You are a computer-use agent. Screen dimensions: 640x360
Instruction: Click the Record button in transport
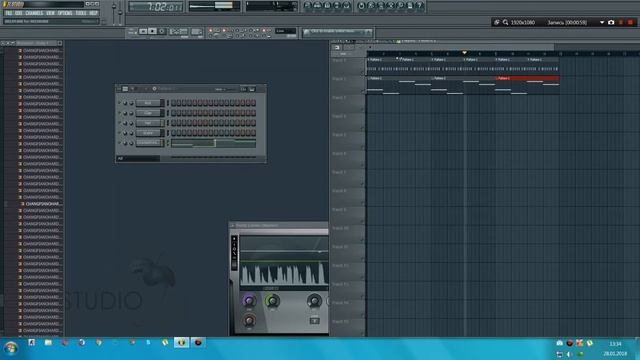pyautogui.click(x=162, y=31)
